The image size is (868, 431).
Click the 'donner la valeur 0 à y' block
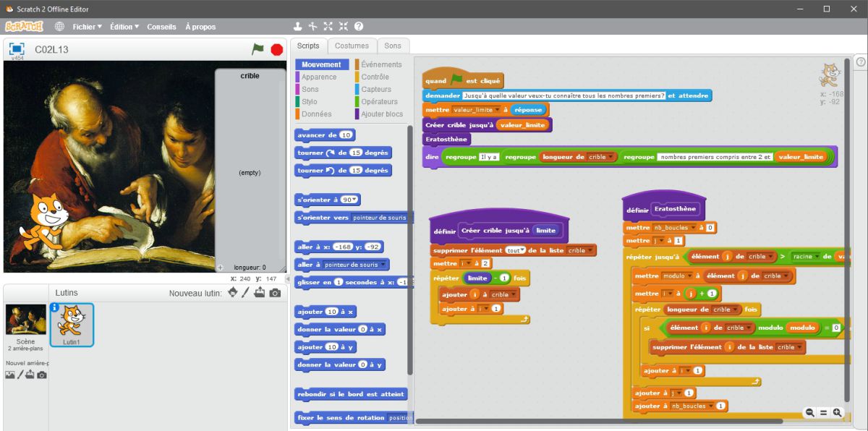pos(340,364)
